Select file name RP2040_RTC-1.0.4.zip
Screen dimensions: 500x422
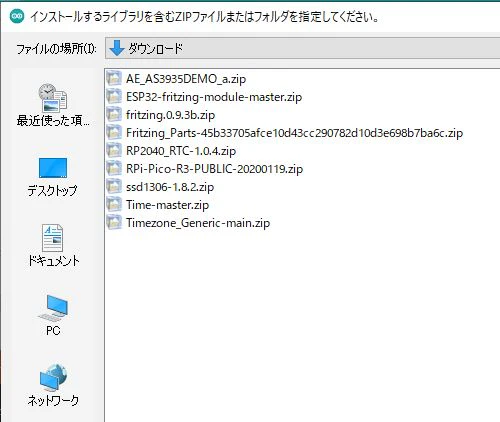[181, 151]
